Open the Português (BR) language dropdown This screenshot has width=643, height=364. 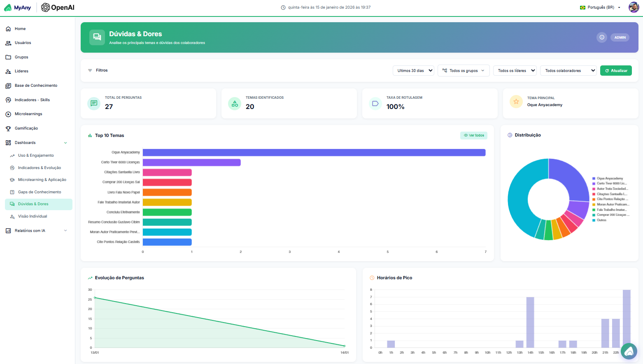click(x=600, y=7)
